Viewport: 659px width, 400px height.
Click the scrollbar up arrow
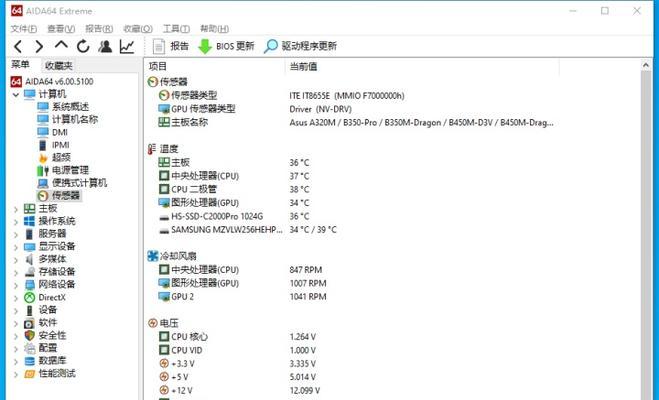point(646,65)
